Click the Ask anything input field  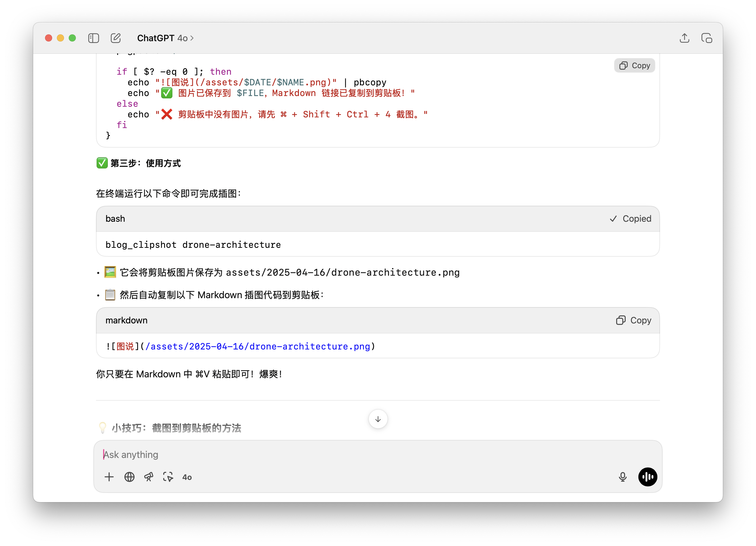click(x=333, y=455)
